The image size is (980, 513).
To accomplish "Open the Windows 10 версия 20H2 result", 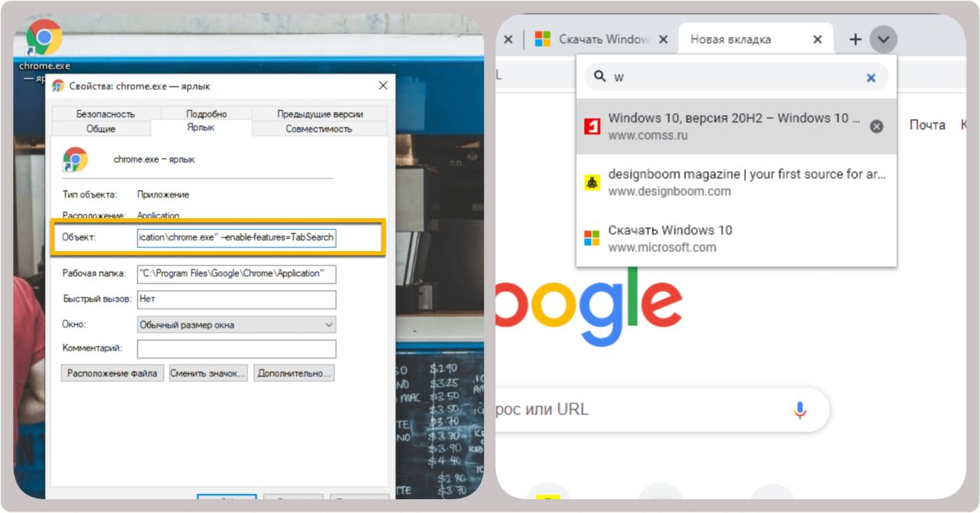I will point(736,126).
